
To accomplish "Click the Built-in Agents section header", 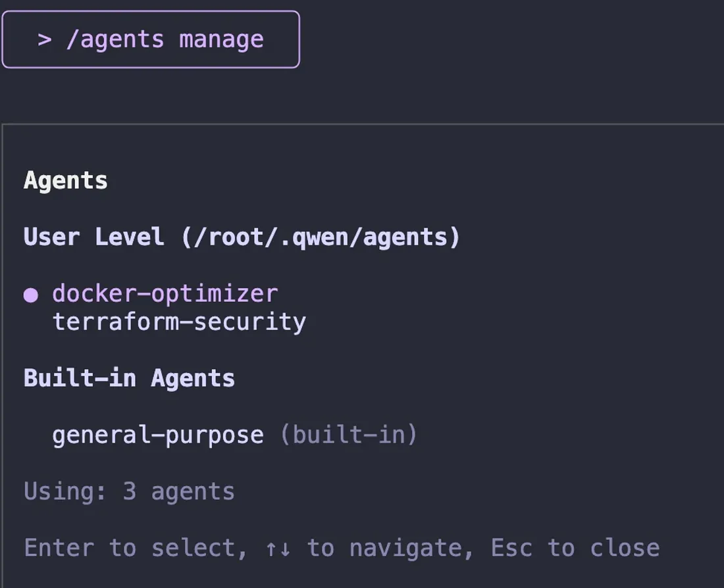I will click(x=129, y=378).
